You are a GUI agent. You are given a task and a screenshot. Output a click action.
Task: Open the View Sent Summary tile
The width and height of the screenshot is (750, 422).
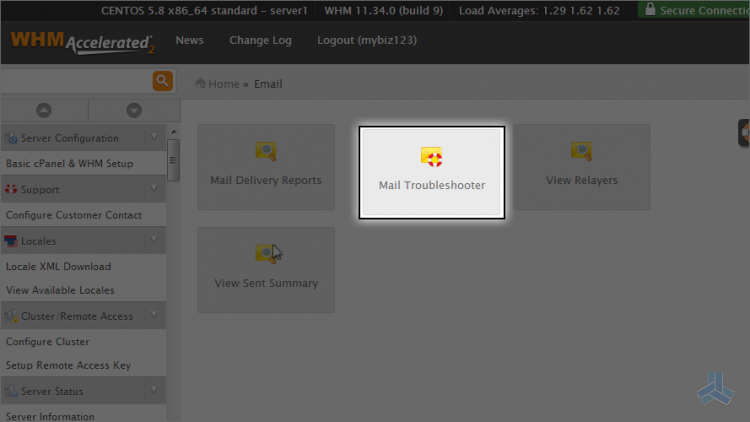pos(266,270)
